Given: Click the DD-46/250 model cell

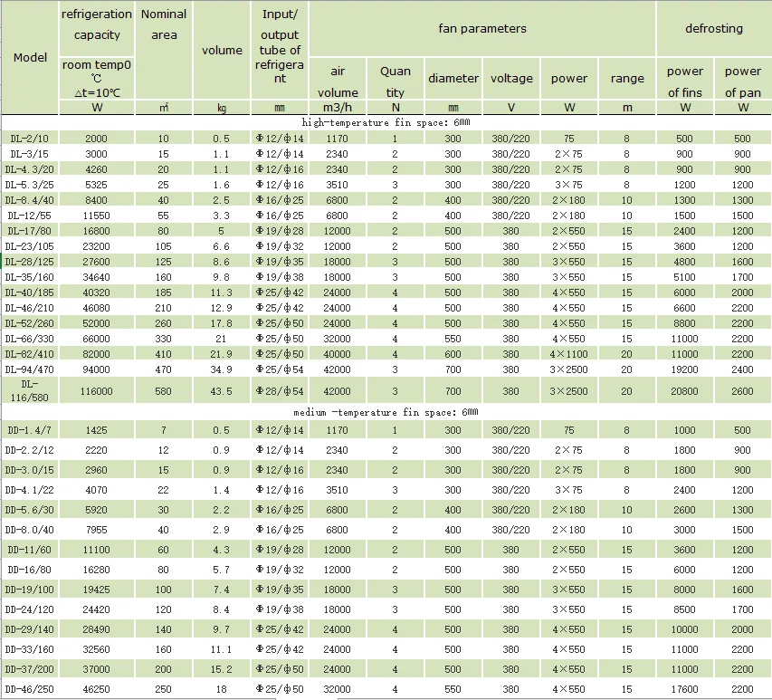Looking at the screenshot, I should pyautogui.click(x=30, y=690).
